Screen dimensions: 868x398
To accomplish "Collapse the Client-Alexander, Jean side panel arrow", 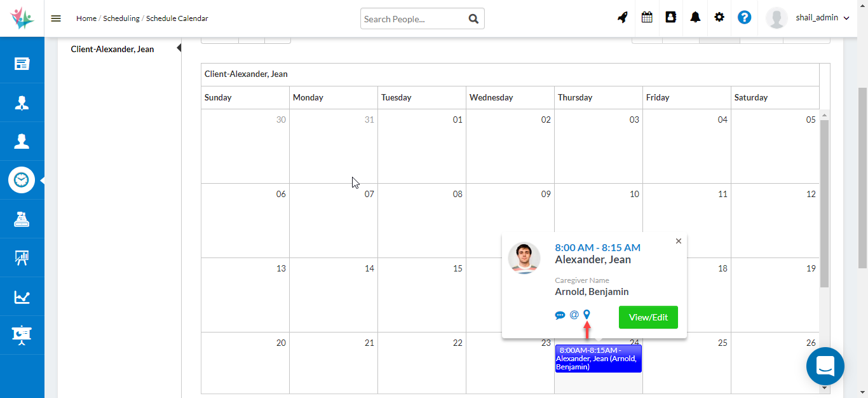I will click(179, 48).
